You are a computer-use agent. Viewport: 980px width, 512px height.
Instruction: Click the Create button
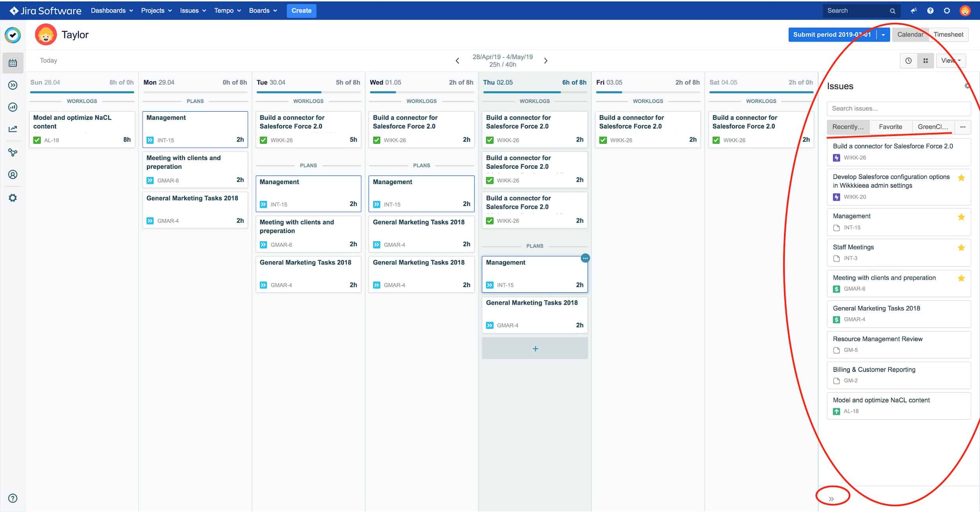(301, 11)
